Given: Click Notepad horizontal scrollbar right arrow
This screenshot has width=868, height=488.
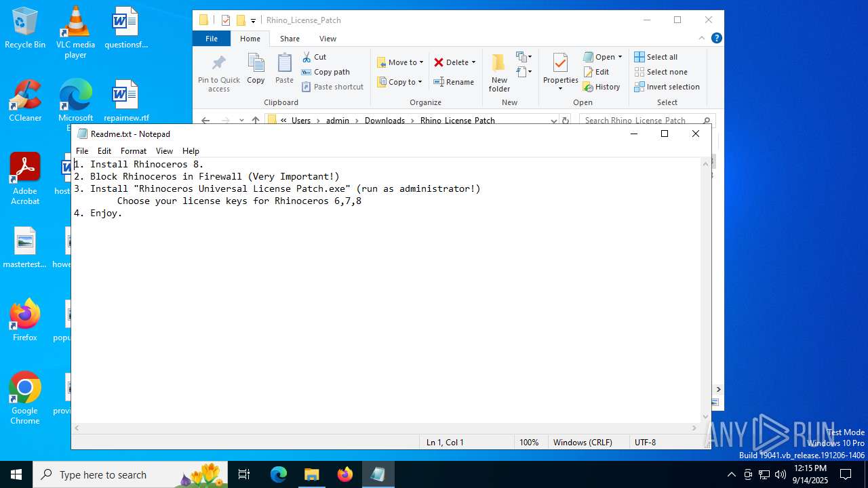Looking at the screenshot, I should [694, 428].
